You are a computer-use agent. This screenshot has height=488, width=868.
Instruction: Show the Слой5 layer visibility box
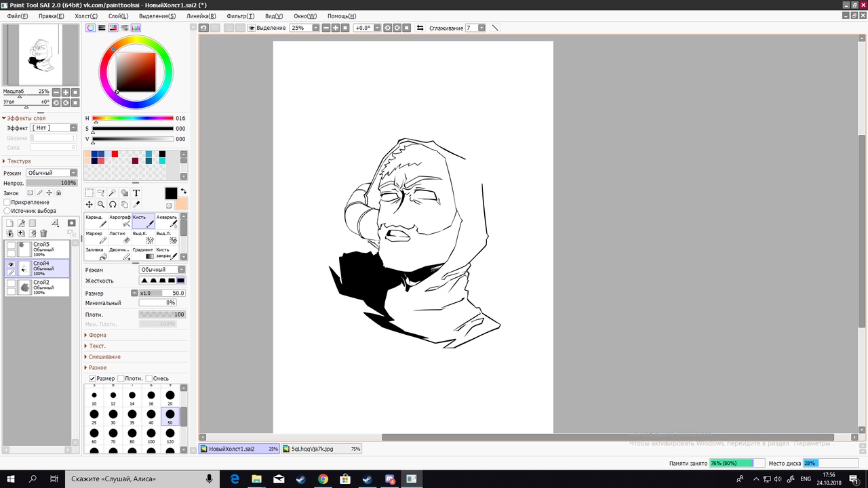11,245
